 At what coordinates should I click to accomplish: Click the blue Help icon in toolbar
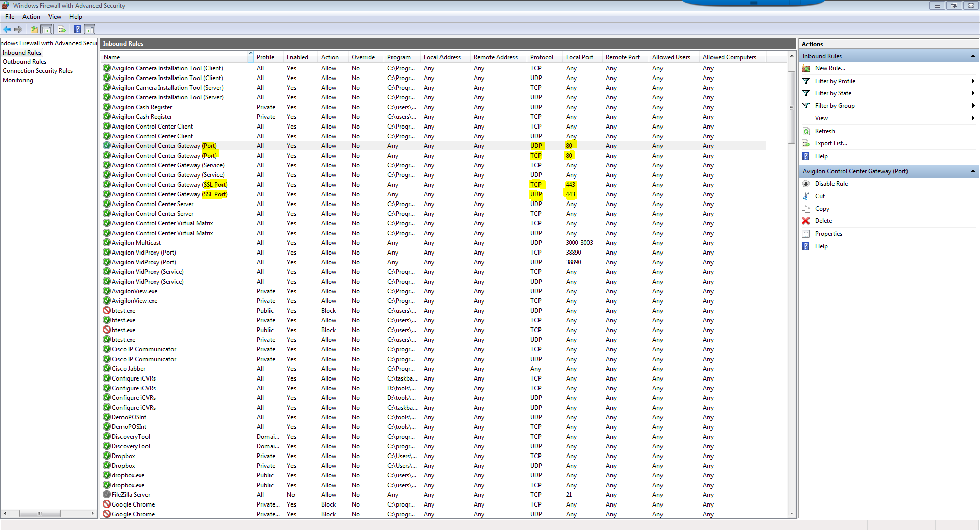[x=77, y=30]
